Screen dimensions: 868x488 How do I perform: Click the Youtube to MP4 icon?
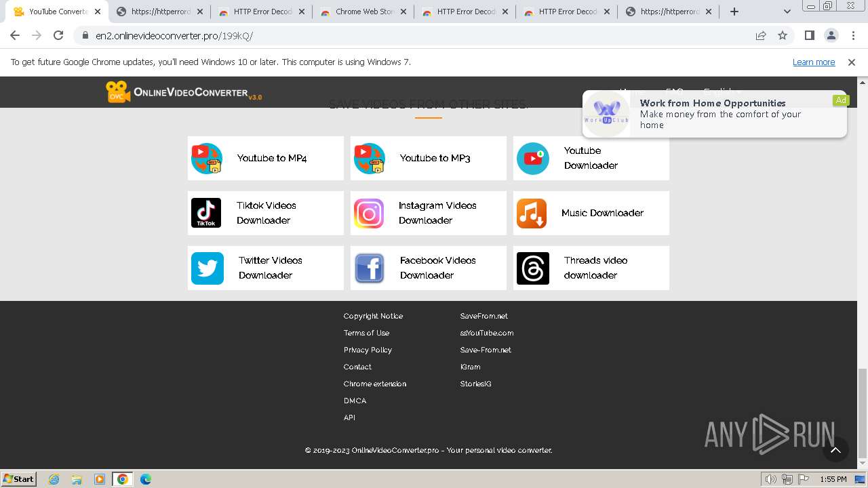click(207, 159)
